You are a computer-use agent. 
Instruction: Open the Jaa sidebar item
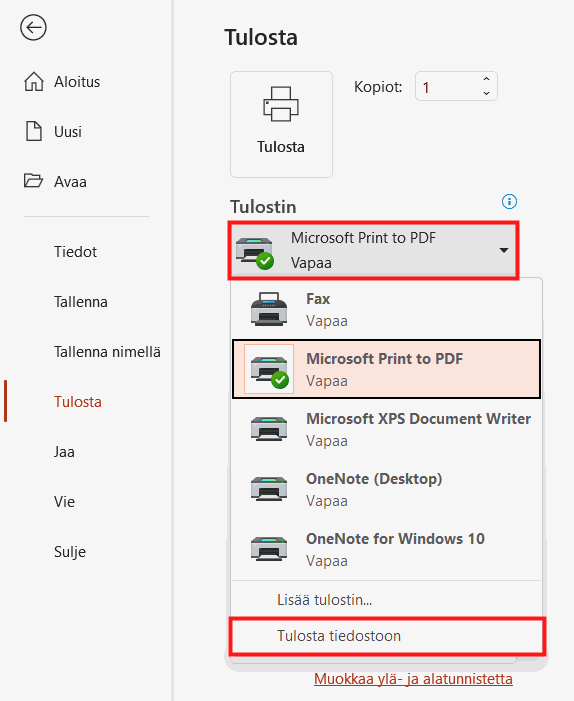pyautogui.click(x=64, y=452)
